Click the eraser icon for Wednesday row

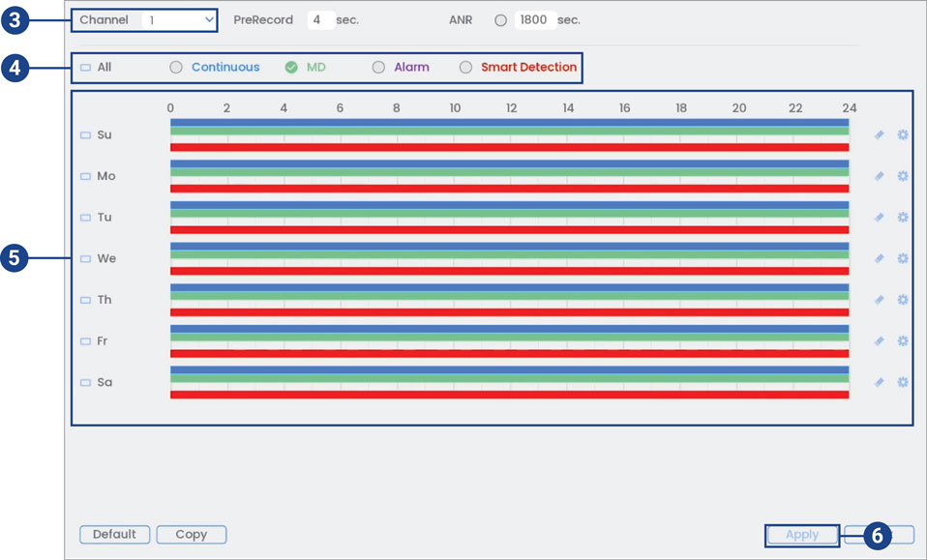(879, 258)
